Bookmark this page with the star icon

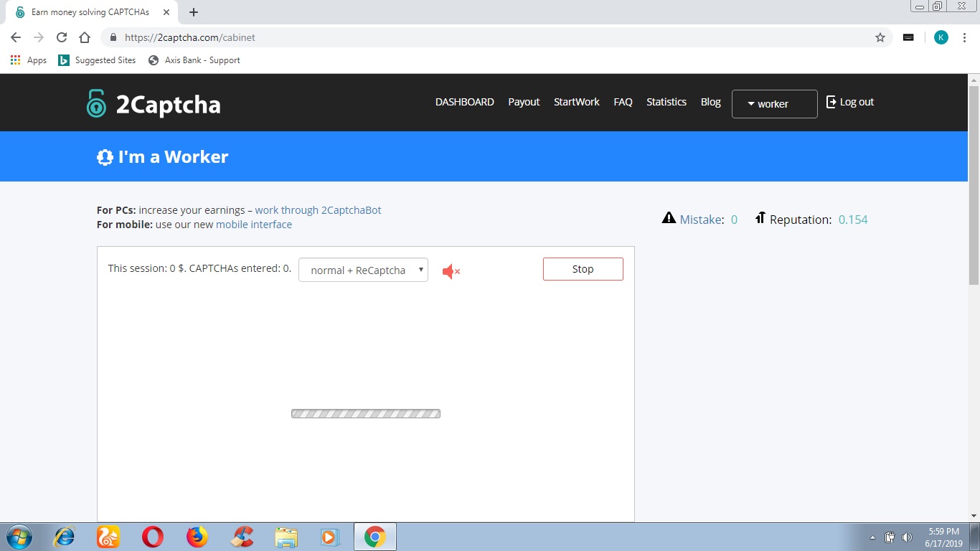click(880, 37)
